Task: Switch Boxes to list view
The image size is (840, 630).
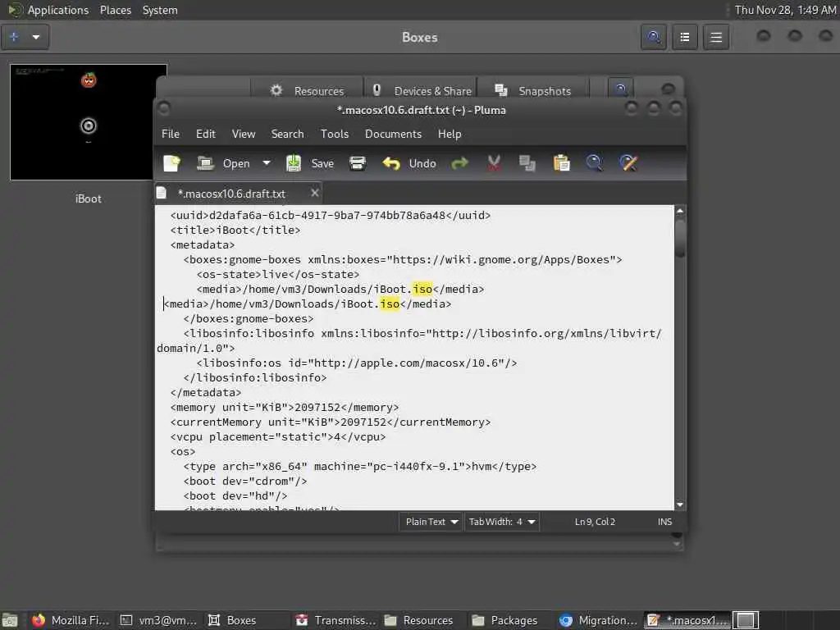Action: [x=685, y=37]
